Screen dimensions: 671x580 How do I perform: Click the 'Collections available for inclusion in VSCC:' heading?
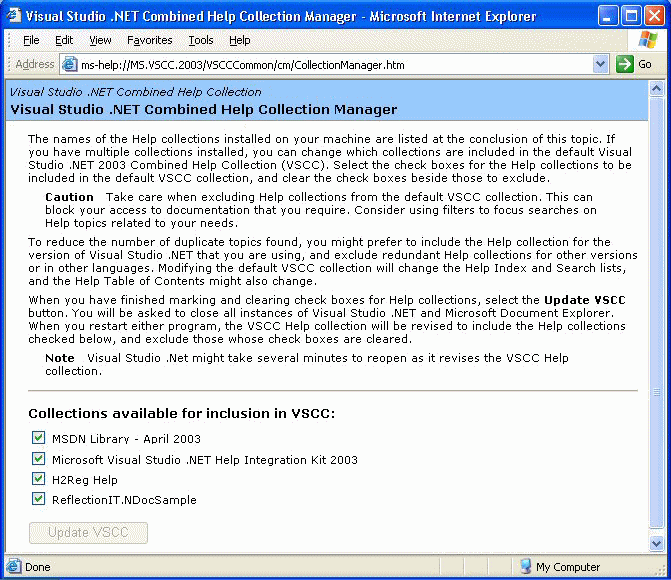click(x=181, y=413)
